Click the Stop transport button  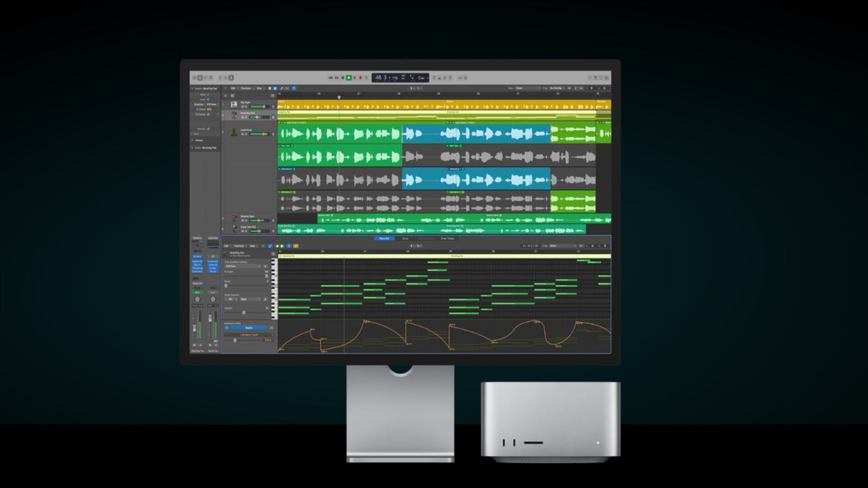(x=343, y=77)
